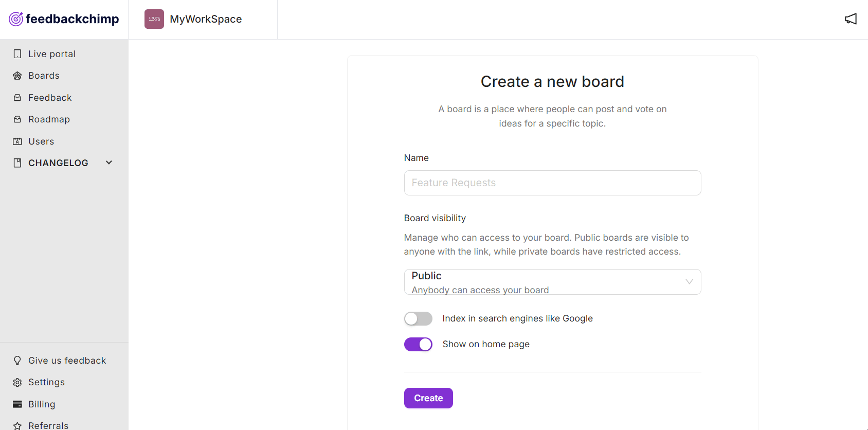Open the announcements megaphone icon
The width and height of the screenshot is (868, 430).
851,19
